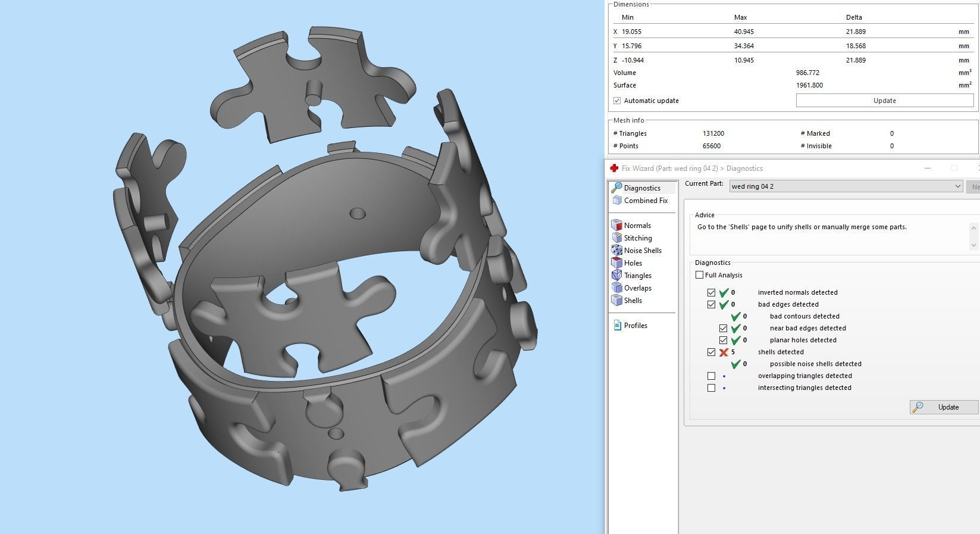Click the red X beside shells detected
Image resolution: width=980 pixels, height=534 pixels.
pos(724,352)
